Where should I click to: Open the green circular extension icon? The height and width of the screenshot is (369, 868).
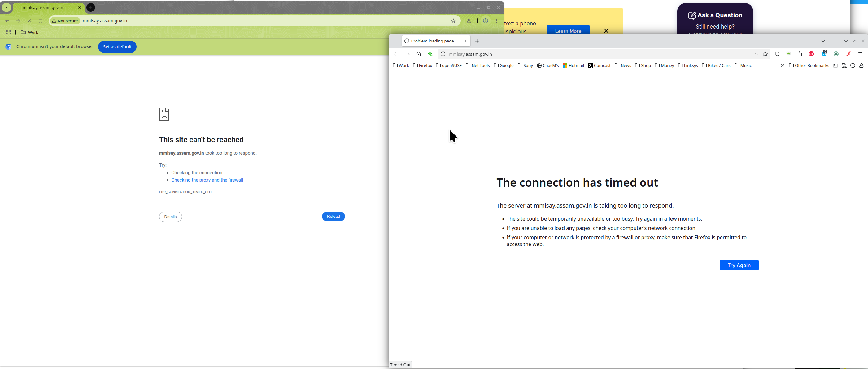click(836, 54)
